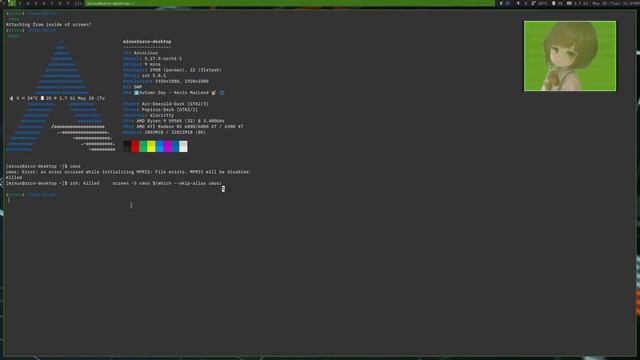640x360 pixels.
Task: Click the standalone 'Killed' output line
Action: tap(14, 178)
